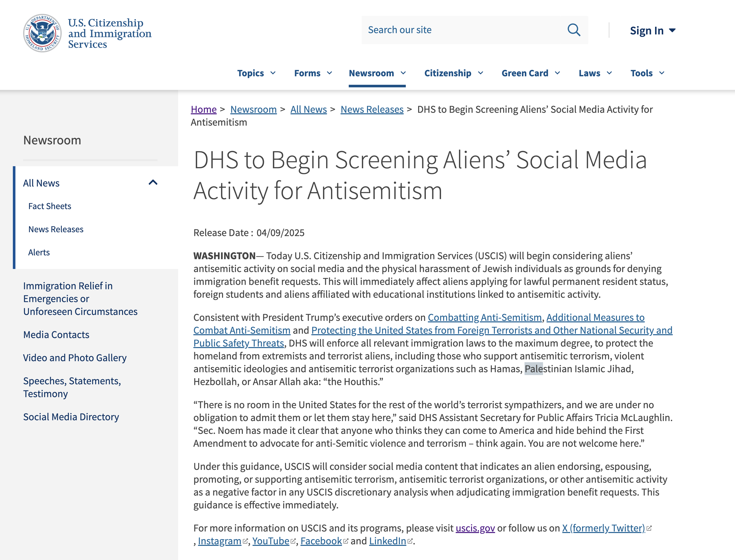Open the Laws navigation menu

point(595,73)
